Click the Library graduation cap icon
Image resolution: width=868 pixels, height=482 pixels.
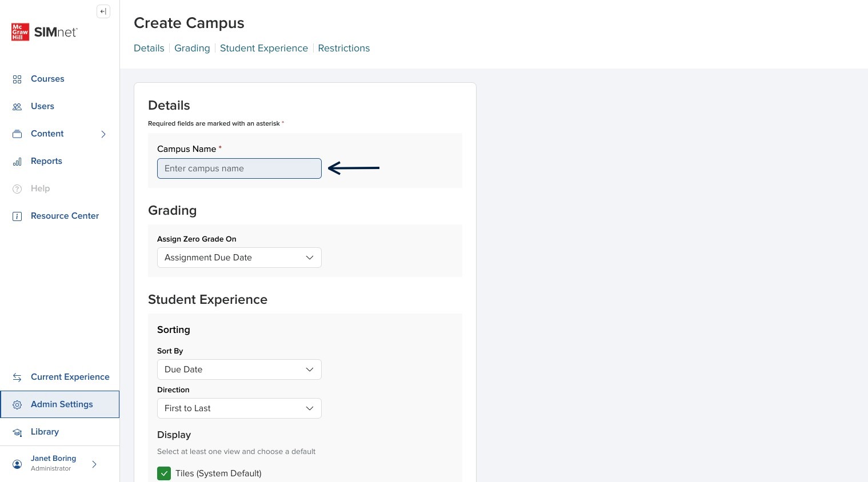[x=17, y=432]
